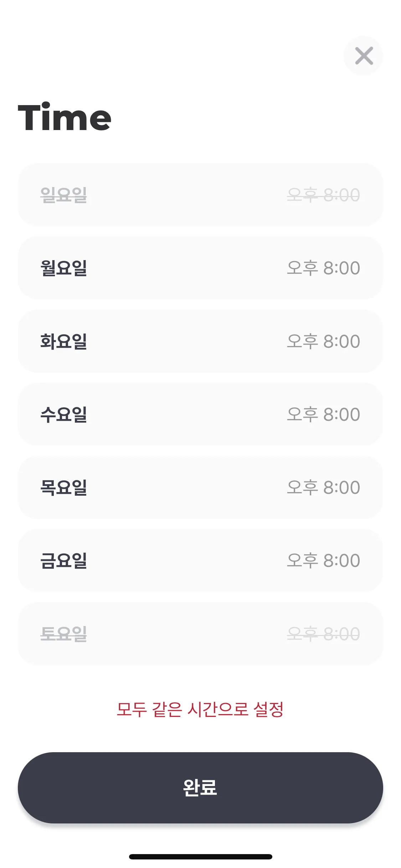
Task: Open time picker for 월요일 오후 8:00
Action: tap(323, 268)
